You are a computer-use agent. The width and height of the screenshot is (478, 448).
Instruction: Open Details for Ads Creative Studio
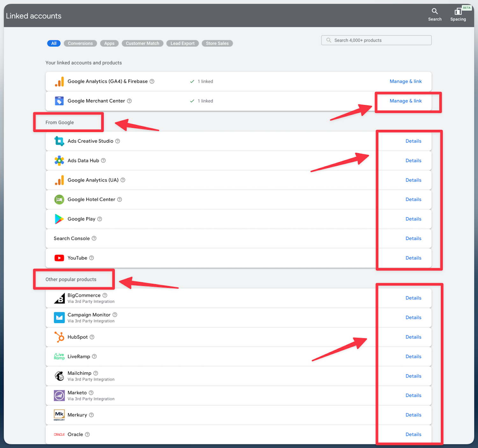413,141
